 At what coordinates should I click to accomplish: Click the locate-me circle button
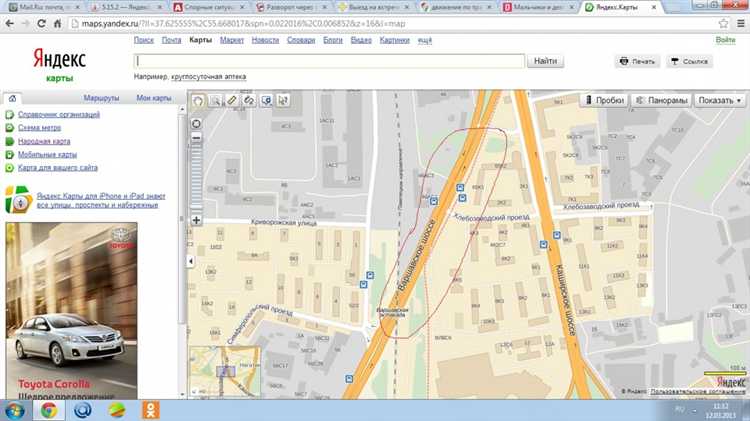click(196, 124)
